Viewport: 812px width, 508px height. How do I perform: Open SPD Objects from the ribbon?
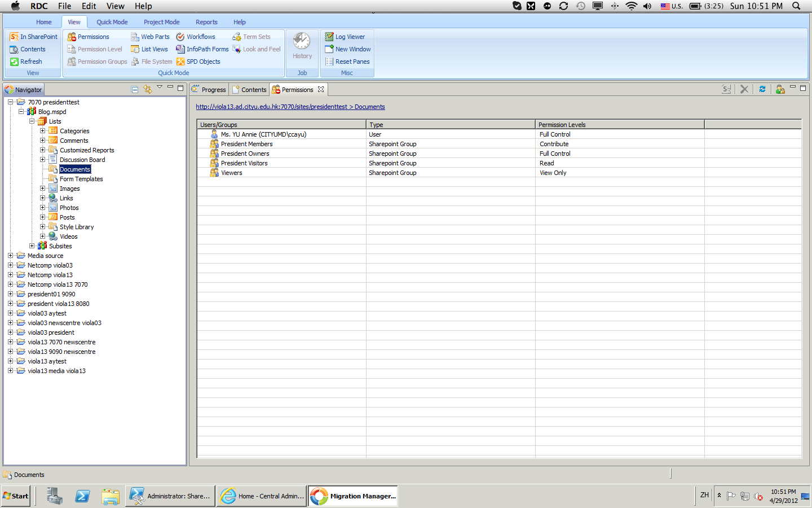coord(198,62)
